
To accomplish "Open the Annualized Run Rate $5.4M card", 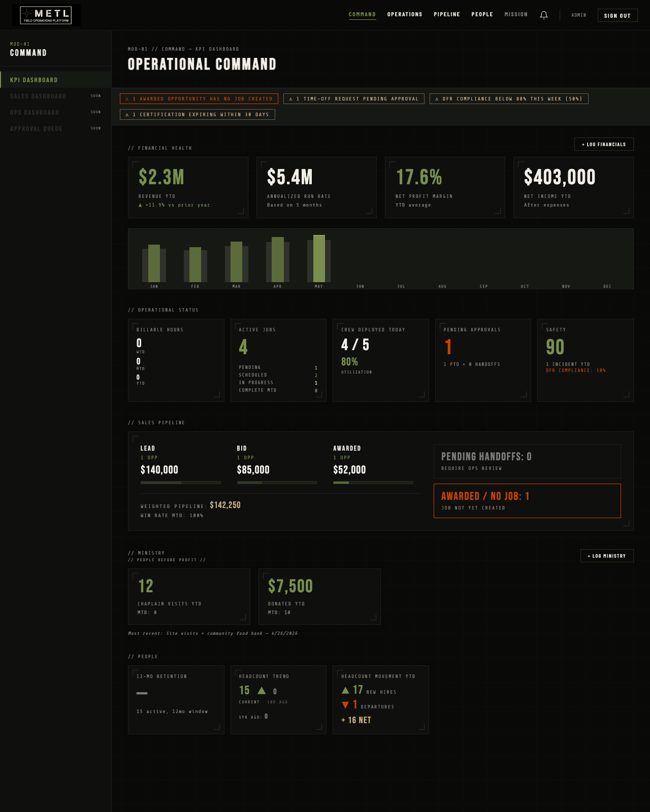I will coord(316,187).
